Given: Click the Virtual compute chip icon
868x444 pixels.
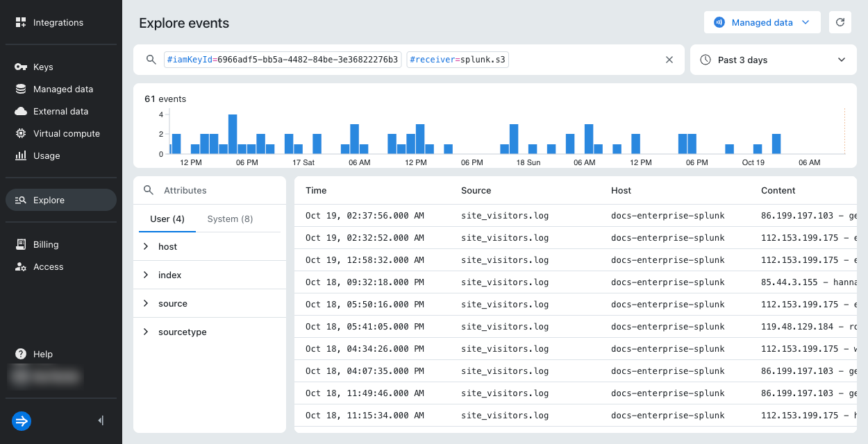Looking at the screenshot, I should pyautogui.click(x=21, y=133).
